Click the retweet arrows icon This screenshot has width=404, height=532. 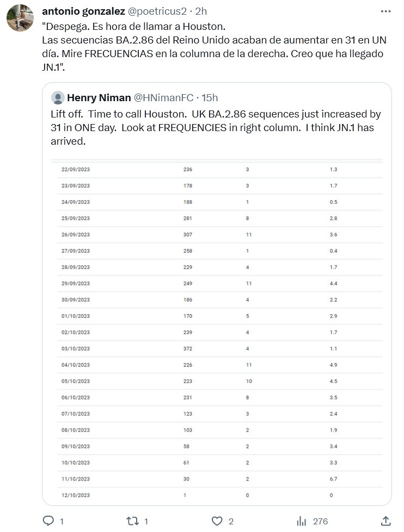[132, 521]
